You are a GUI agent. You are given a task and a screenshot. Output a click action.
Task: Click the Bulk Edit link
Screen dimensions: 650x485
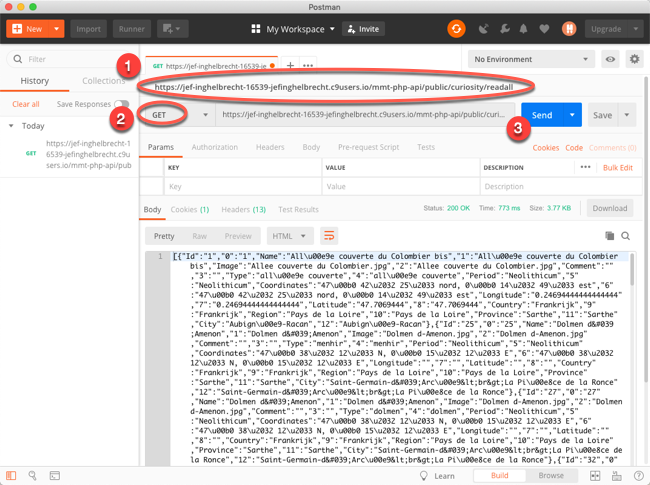617,168
